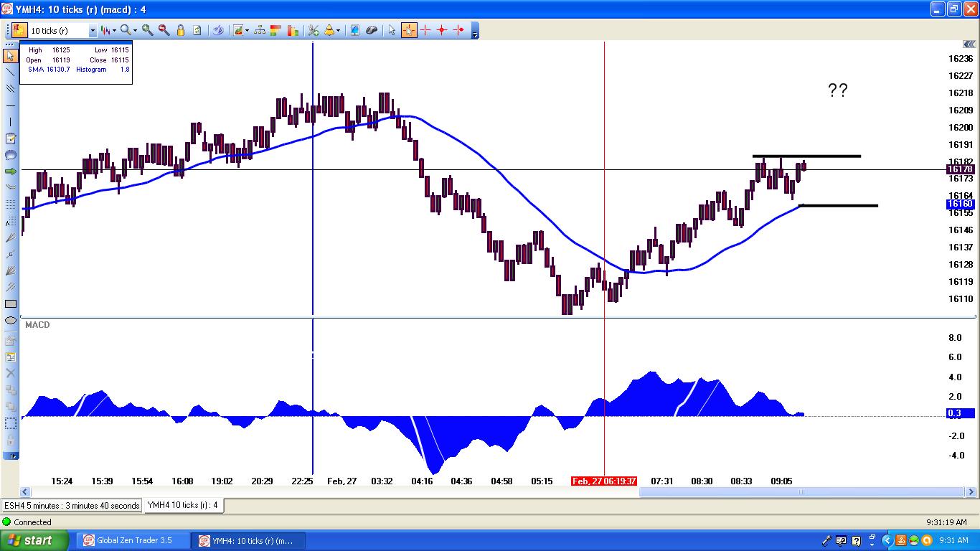Image resolution: width=980 pixels, height=551 pixels.
Task: Choose the ellipse drawing tool
Action: pyautogui.click(x=10, y=320)
